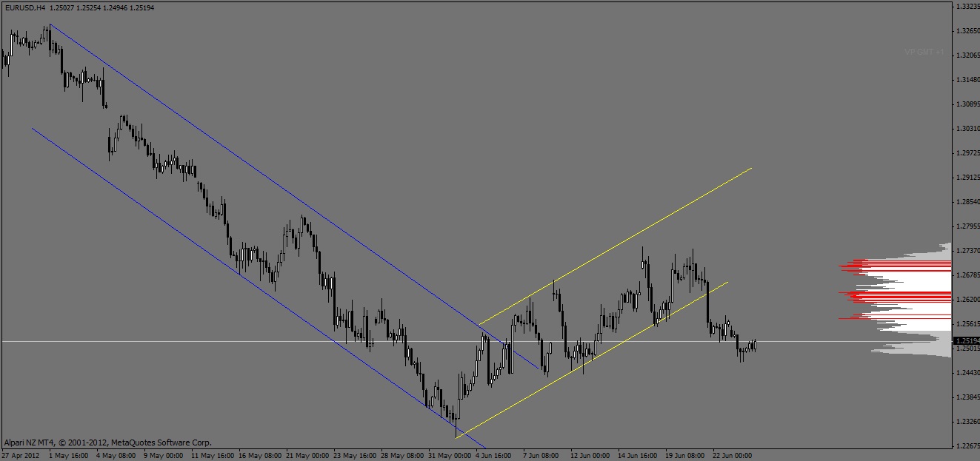Click the 12 Jun 00:00 time label
This screenshot has height=461, width=980.
590,455
